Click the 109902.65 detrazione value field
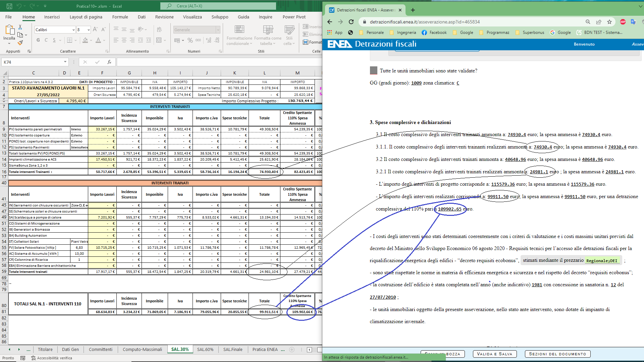644x362 pixels. pos(449,209)
